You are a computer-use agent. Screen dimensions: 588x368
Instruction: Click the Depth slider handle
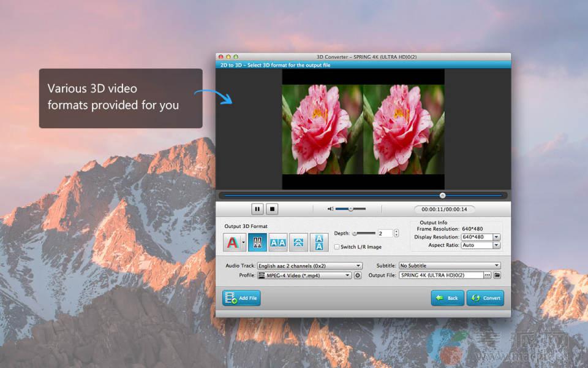pos(355,234)
